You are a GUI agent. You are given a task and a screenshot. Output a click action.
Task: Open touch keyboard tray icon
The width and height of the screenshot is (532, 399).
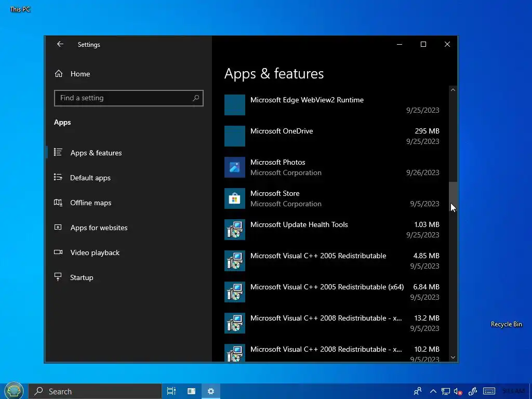(x=489, y=391)
